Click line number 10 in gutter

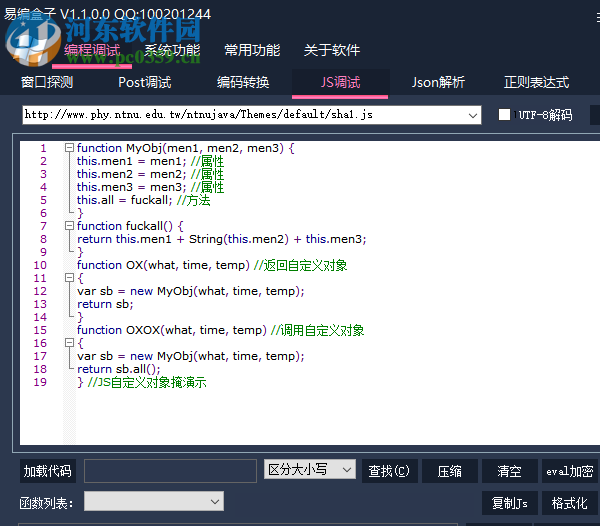pos(40,265)
